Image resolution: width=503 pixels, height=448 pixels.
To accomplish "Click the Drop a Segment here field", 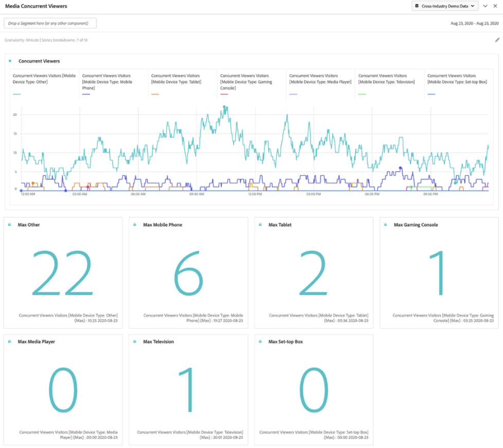I will [50, 23].
